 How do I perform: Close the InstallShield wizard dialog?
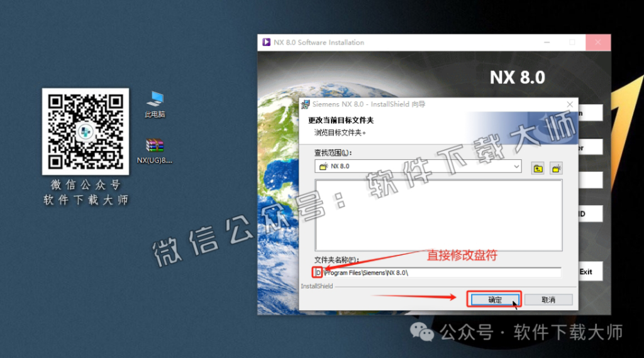coord(570,104)
